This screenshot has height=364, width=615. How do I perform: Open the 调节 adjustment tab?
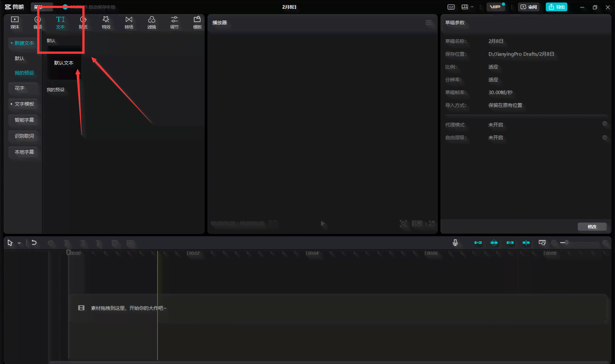coord(174,23)
